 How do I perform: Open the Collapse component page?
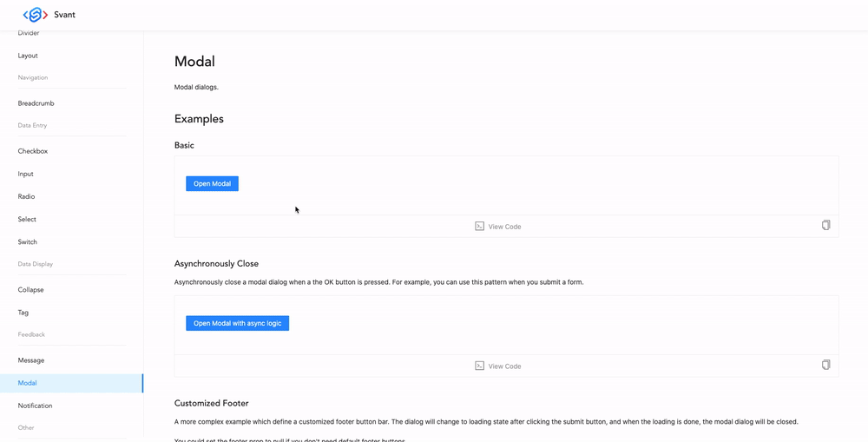(31, 290)
